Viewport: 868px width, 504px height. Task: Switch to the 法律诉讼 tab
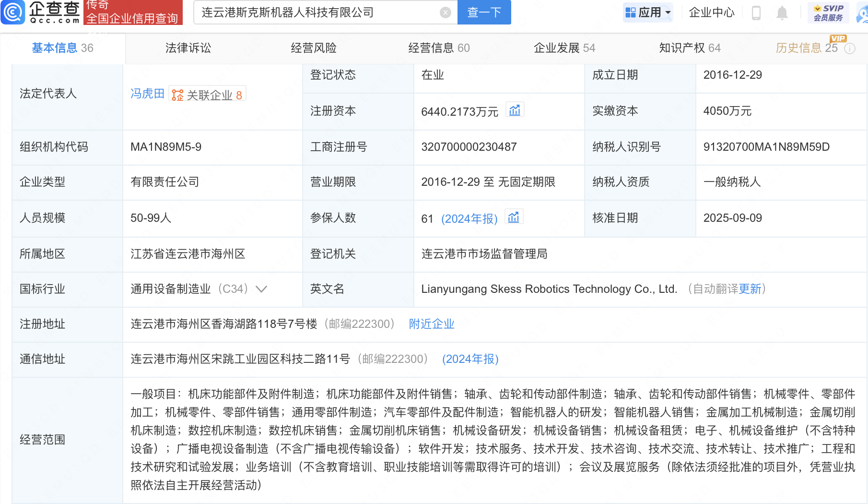tap(188, 48)
